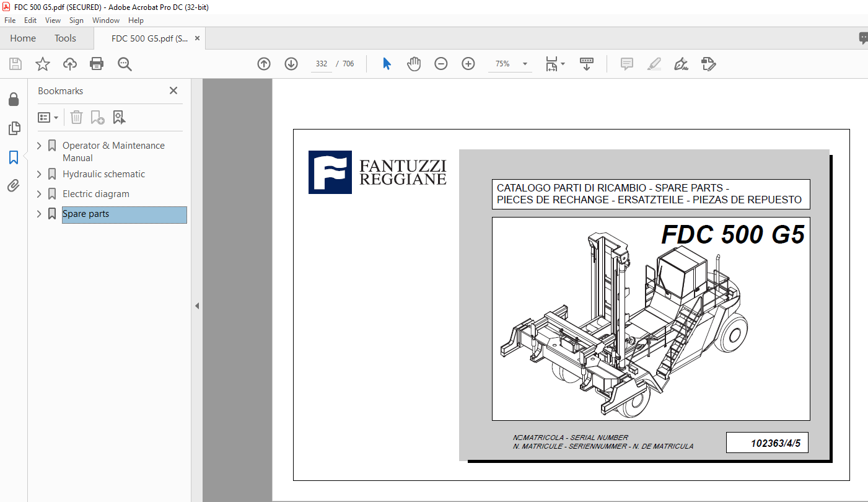Collapse the navigation pane arrow

pos(197,306)
